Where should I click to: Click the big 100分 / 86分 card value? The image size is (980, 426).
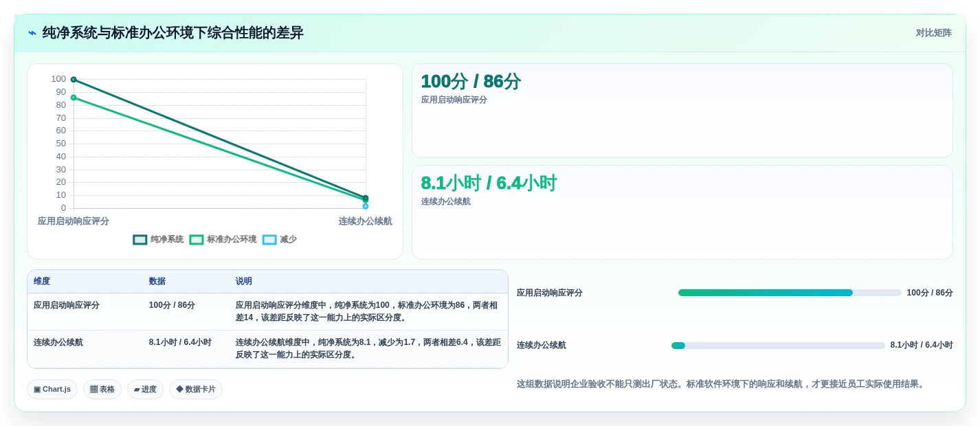[x=471, y=82]
